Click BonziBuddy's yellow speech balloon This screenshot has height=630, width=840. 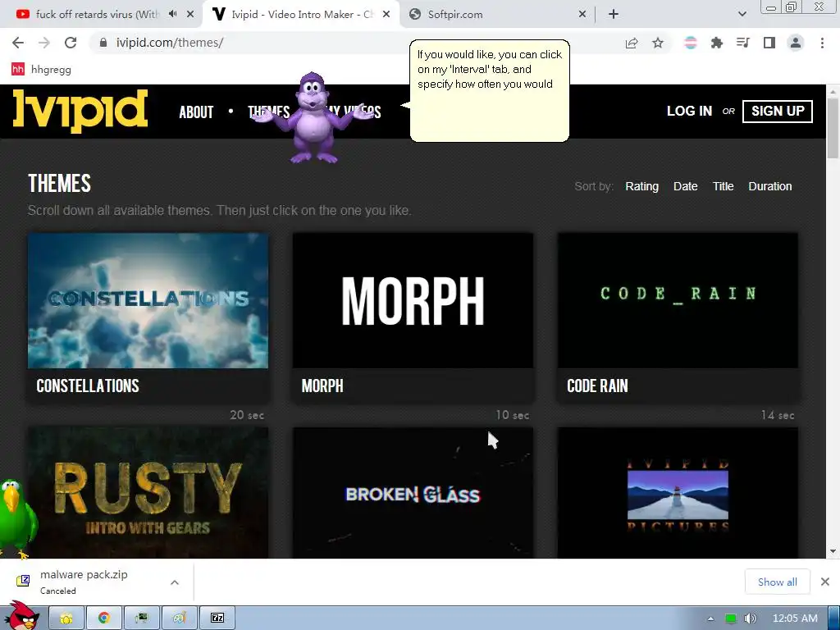489,90
